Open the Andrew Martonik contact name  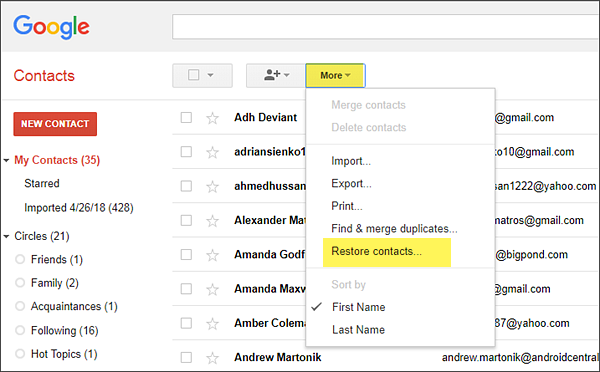click(278, 357)
